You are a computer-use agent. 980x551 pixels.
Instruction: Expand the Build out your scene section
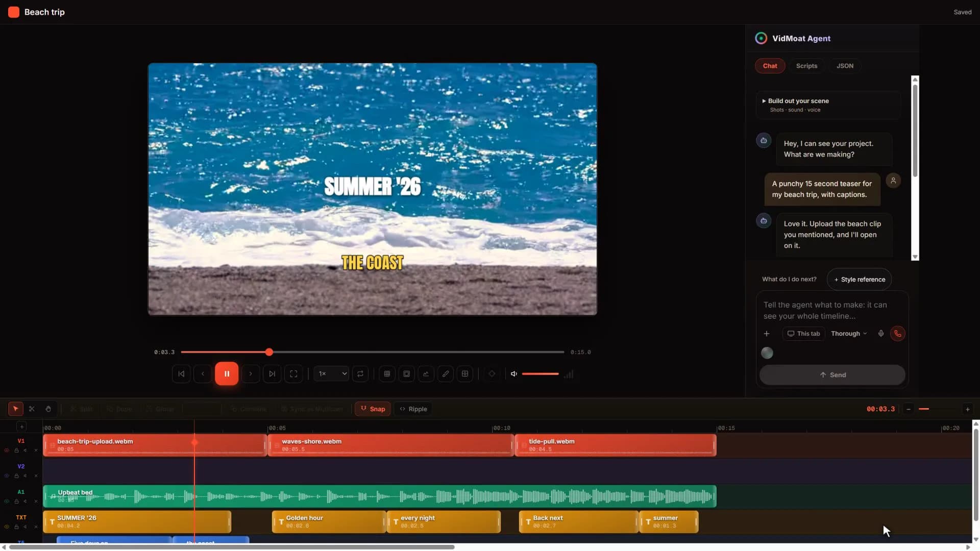[x=828, y=105]
